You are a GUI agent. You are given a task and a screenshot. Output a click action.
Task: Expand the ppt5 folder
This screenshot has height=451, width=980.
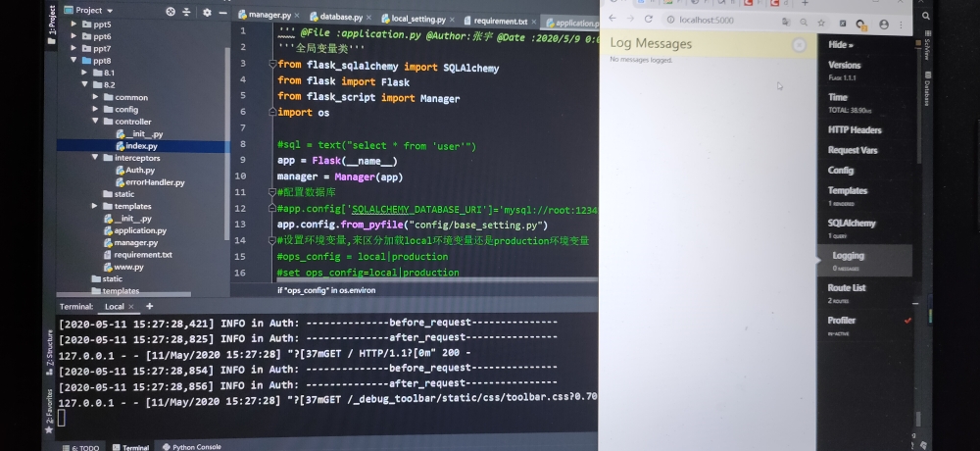tap(73, 25)
